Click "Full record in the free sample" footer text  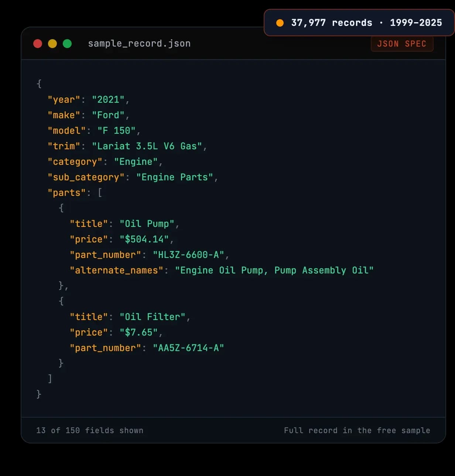click(x=357, y=431)
